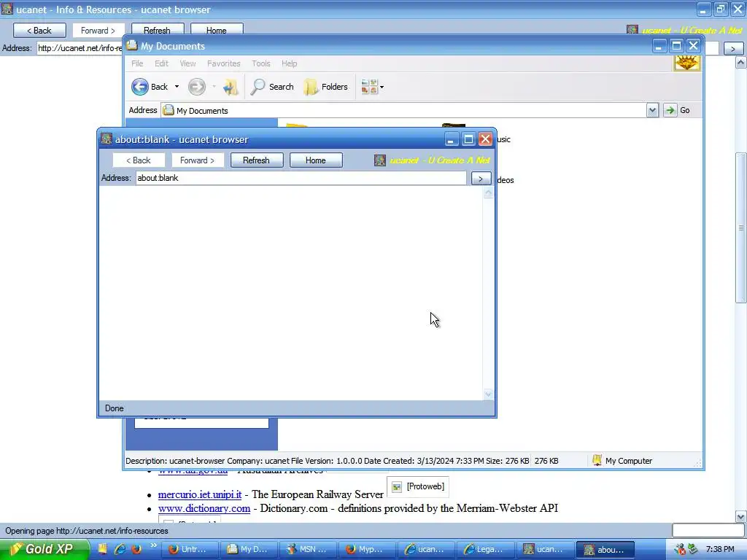The height and width of the screenshot is (560, 747).
Task: Click system tray security alert icon
Action: click(x=680, y=549)
